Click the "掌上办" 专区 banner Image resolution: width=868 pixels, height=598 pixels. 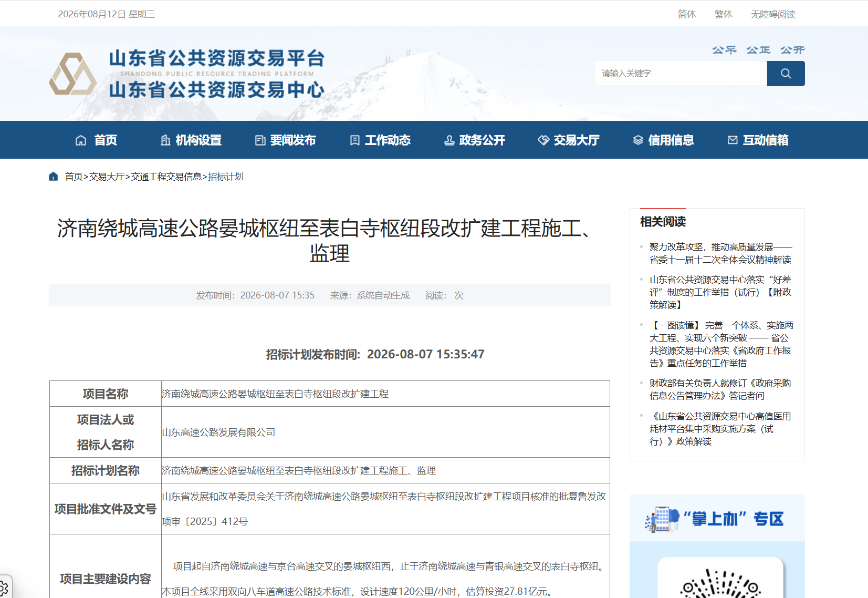point(717,519)
